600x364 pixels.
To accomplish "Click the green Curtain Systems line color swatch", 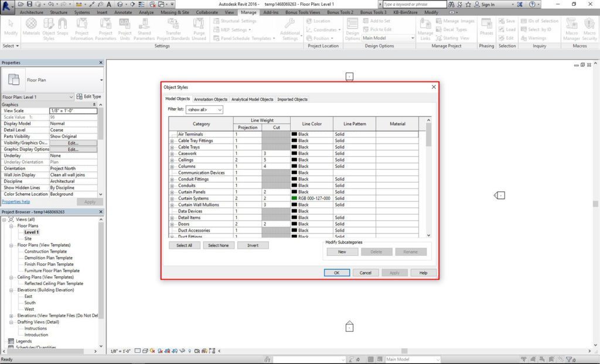I will [x=294, y=198].
